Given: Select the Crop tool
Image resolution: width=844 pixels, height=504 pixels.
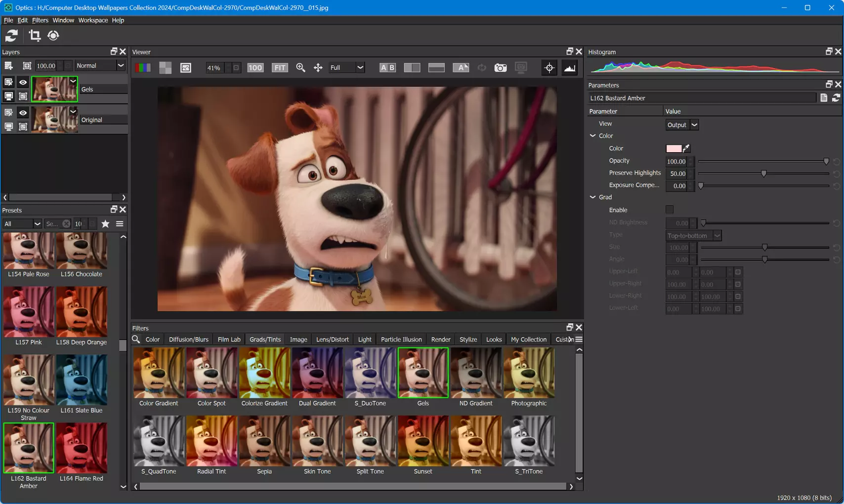Looking at the screenshot, I should [x=35, y=36].
